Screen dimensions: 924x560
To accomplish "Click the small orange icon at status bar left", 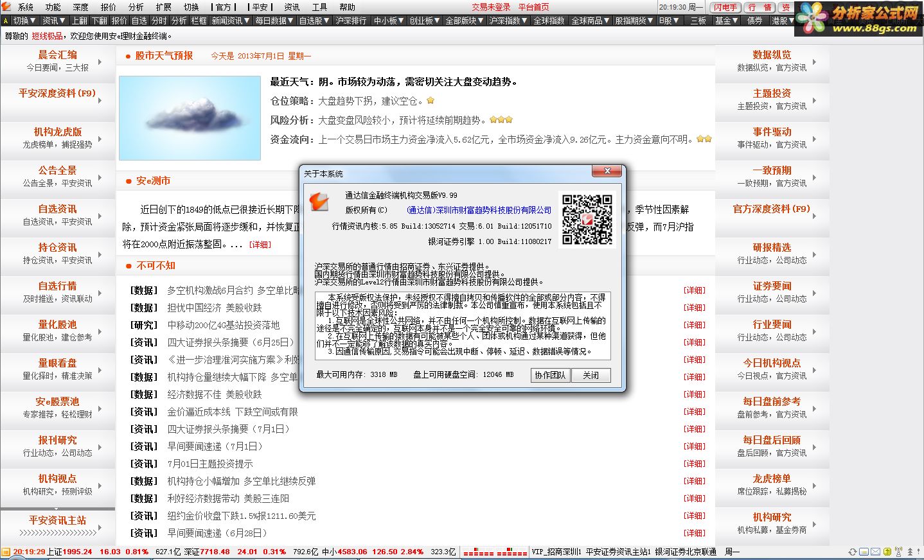I will click(x=6, y=552).
